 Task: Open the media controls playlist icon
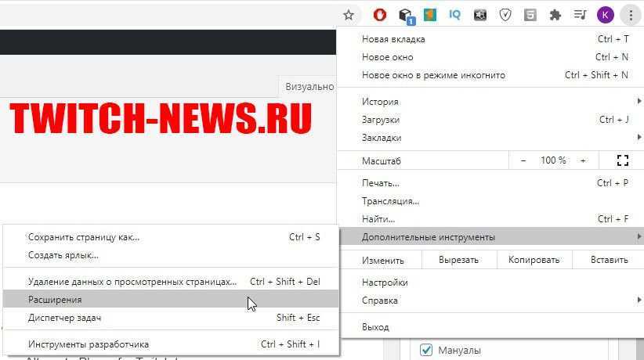coord(581,15)
